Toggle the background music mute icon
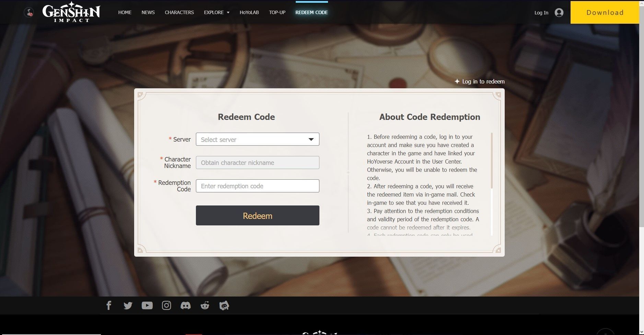Screen dimensions: 644x335 pos(29,13)
